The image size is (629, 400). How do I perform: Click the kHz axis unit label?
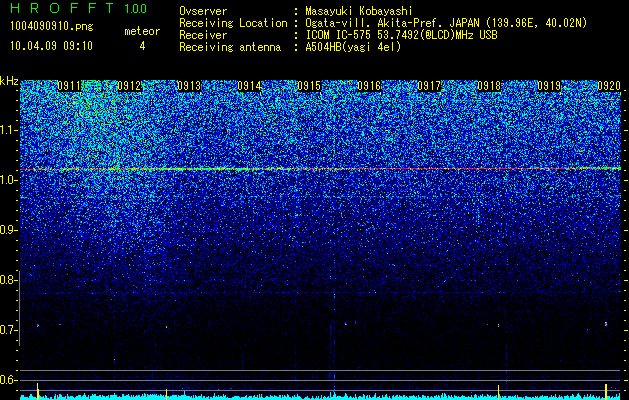(9, 81)
